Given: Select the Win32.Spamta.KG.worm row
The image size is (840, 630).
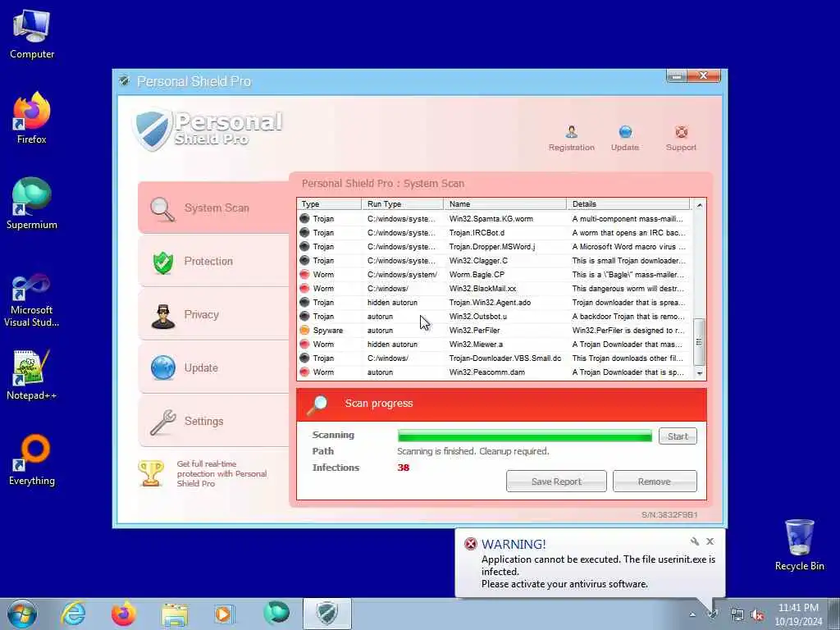Looking at the screenshot, I should tap(495, 218).
